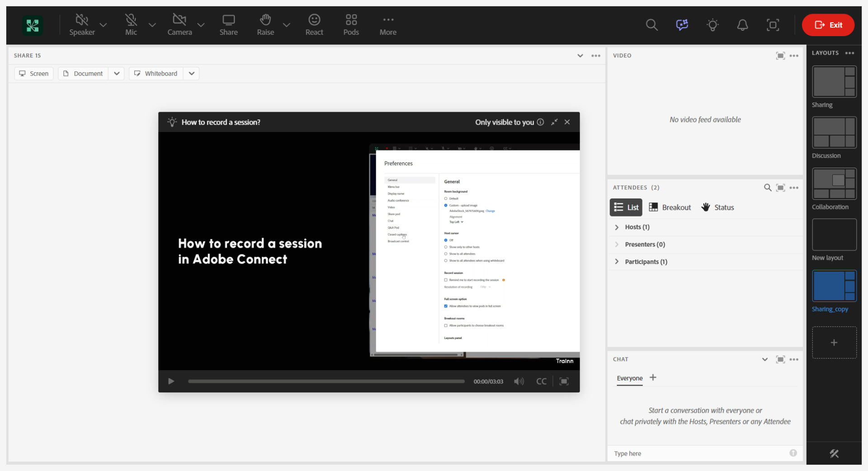Click the video progress bar

326,381
